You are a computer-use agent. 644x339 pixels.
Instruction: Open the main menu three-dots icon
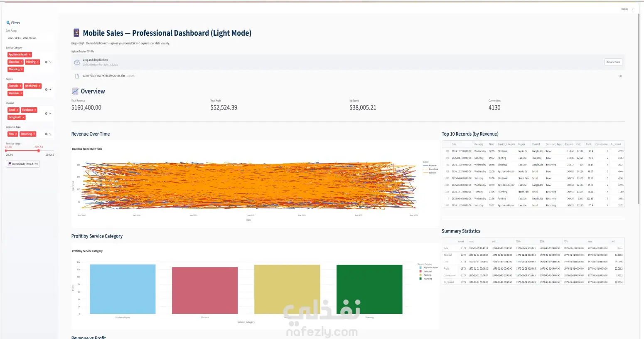633,9
